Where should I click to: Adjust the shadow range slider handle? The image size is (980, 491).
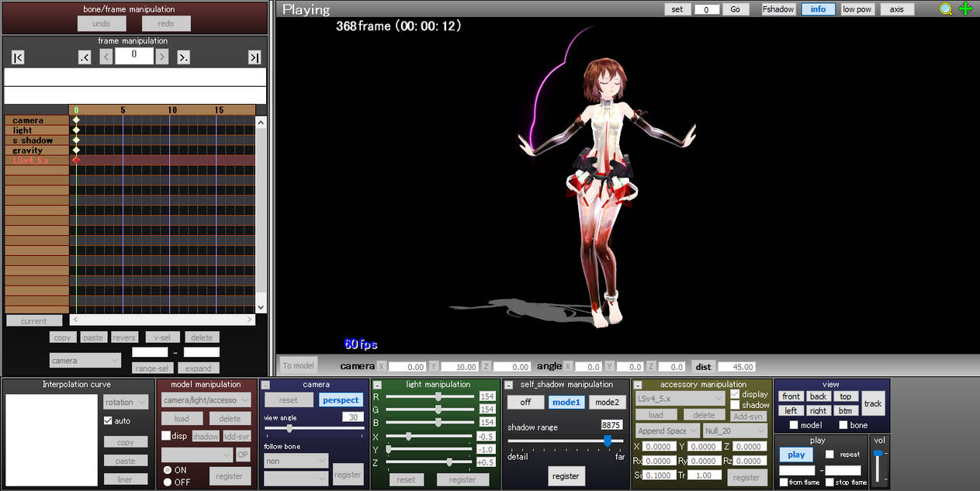coord(608,441)
